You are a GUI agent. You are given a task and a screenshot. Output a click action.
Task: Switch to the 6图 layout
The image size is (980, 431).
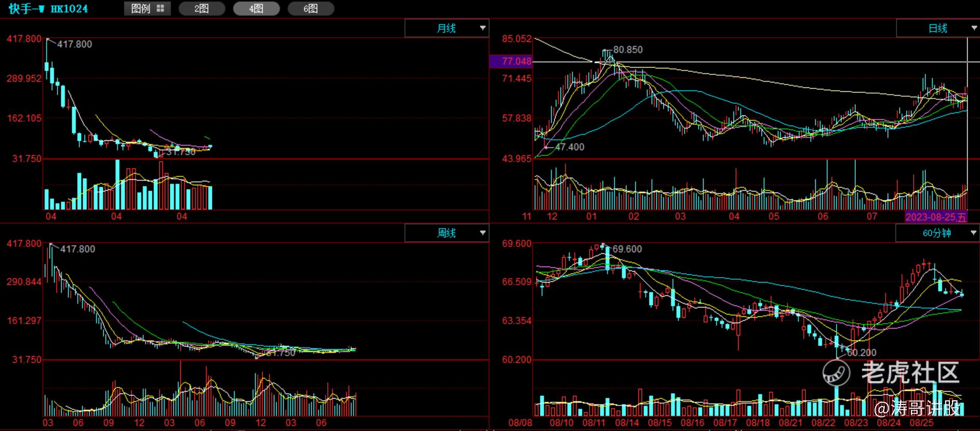[x=311, y=8]
